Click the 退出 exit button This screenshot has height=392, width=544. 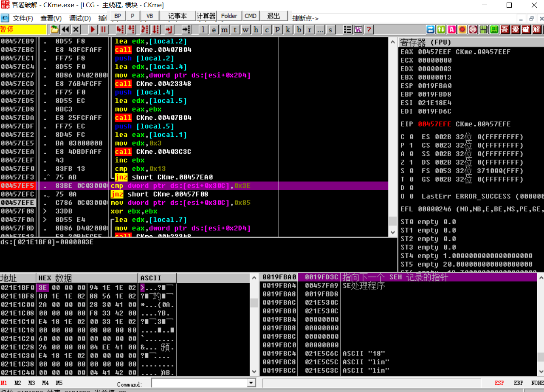coord(273,16)
